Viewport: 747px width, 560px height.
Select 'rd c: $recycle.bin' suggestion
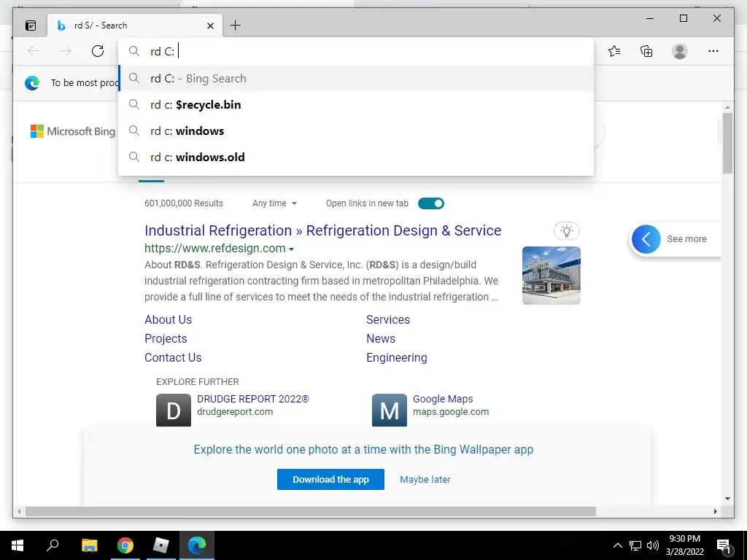click(x=356, y=105)
